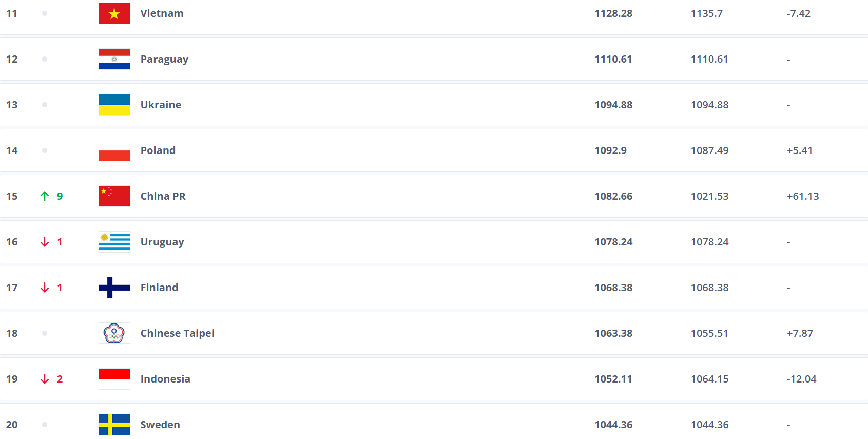The width and height of the screenshot is (868, 439).
Task: Click Poland's previous points 1087.49
Action: (709, 150)
